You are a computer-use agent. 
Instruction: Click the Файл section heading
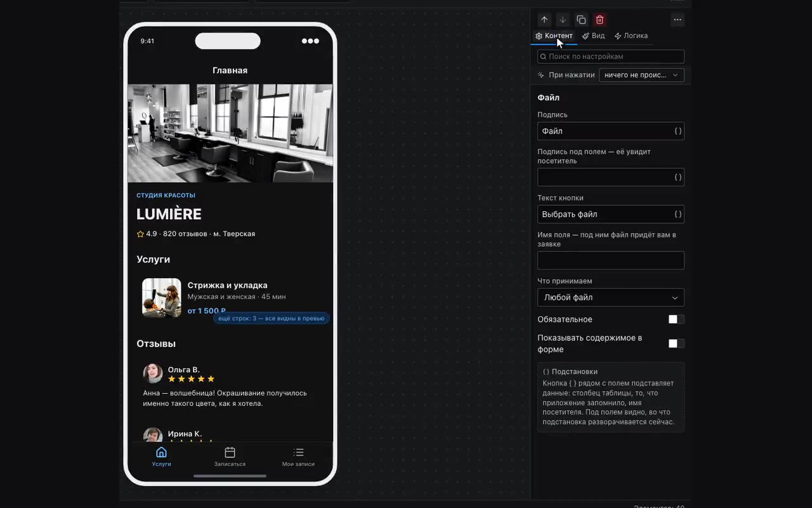point(549,98)
